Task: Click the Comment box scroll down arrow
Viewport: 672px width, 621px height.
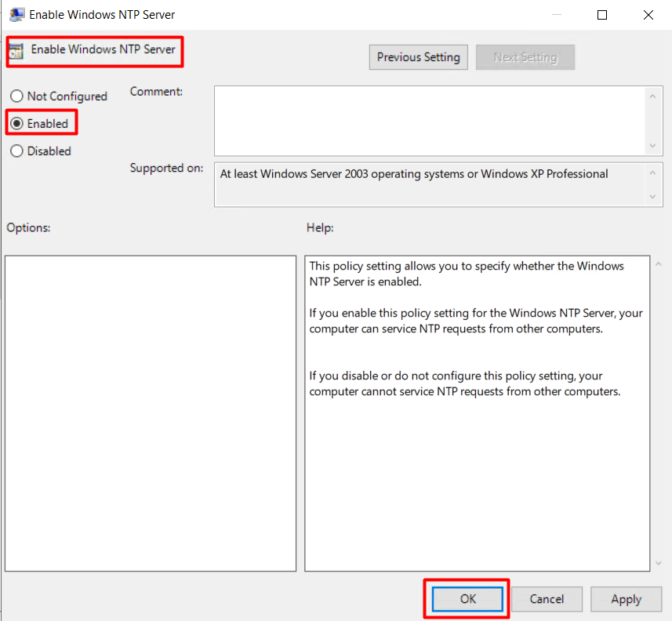Action: (652, 146)
